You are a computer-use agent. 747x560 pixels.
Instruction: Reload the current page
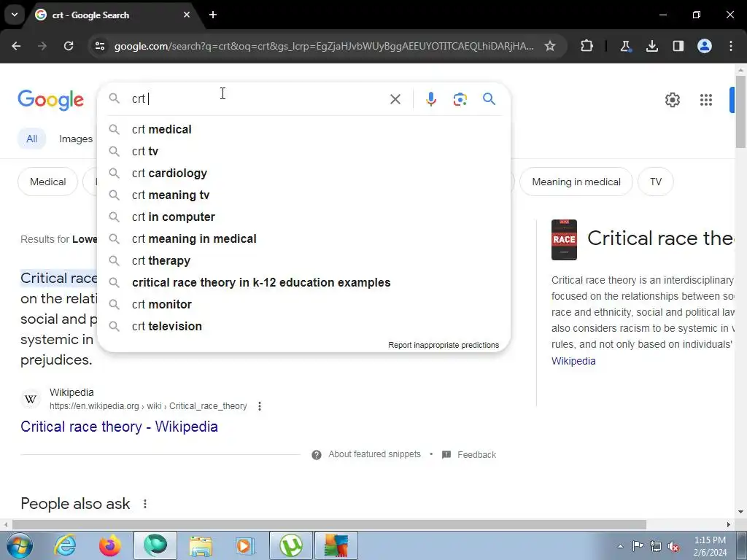pyautogui.click(x=69, y=46)
